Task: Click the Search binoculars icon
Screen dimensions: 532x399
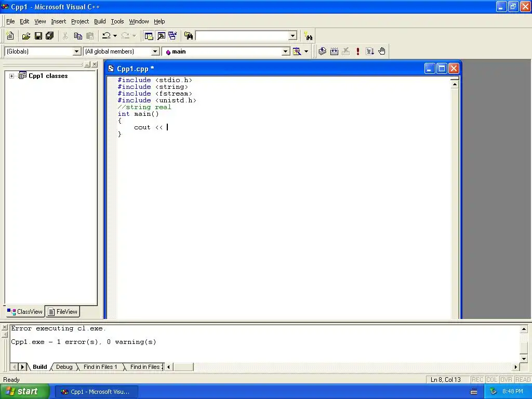Action: coord(309,36)
